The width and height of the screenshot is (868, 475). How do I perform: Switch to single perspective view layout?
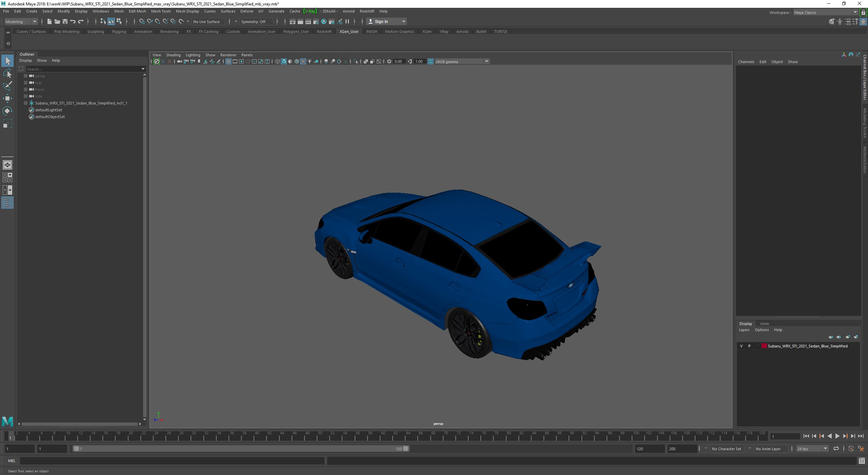pyautogui.click(x=7, y=165)
